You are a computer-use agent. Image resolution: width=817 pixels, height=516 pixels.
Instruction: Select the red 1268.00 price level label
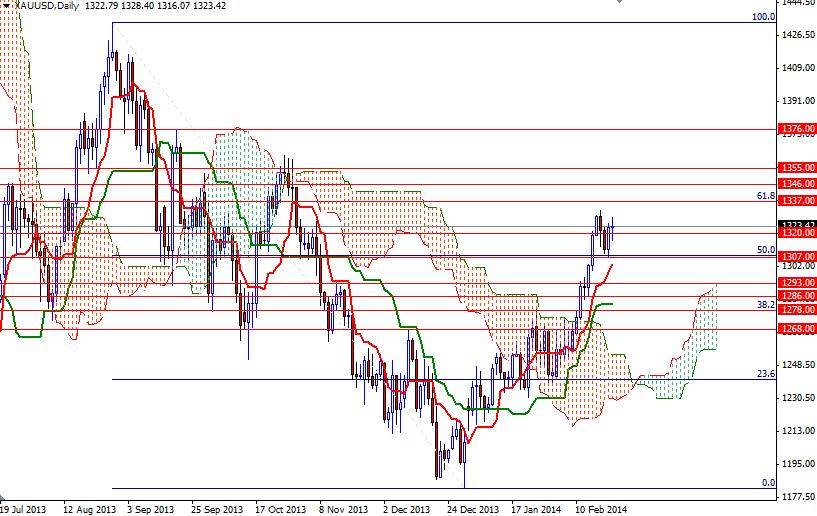tap(797, 329)
